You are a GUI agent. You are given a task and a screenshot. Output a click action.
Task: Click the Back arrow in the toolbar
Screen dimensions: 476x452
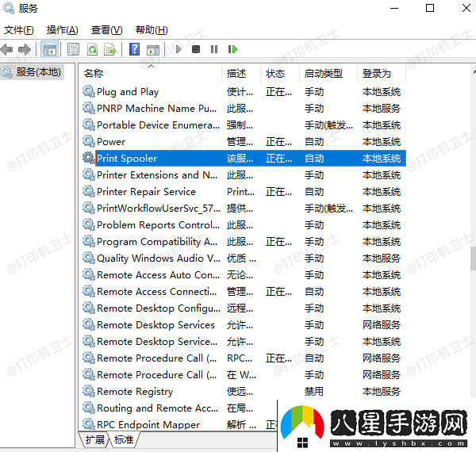click(x=8, y=49)
